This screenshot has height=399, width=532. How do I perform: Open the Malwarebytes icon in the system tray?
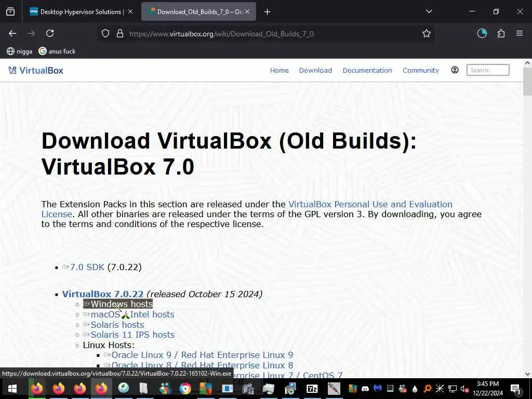pos(378,389)
